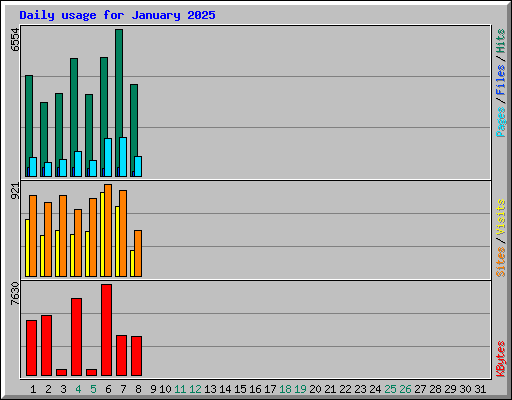Click the green 'Hits' legend label
This screenshot has height=400, width=512.
coord(500,41)
